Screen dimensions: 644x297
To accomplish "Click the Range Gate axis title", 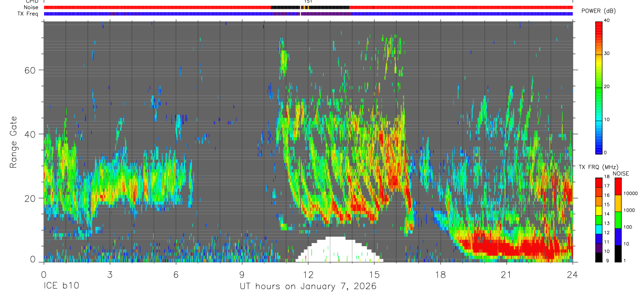I will tap(13, 142).
